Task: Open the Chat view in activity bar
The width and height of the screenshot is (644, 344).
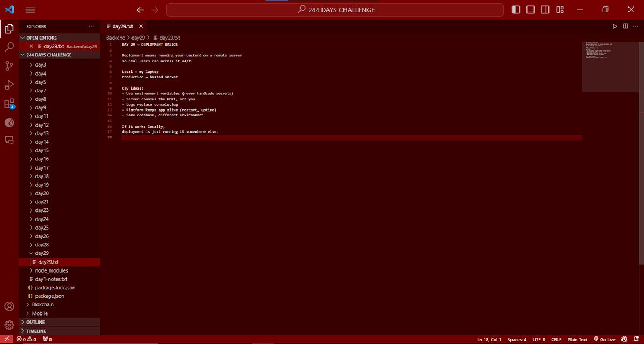Action: point(9,140)
